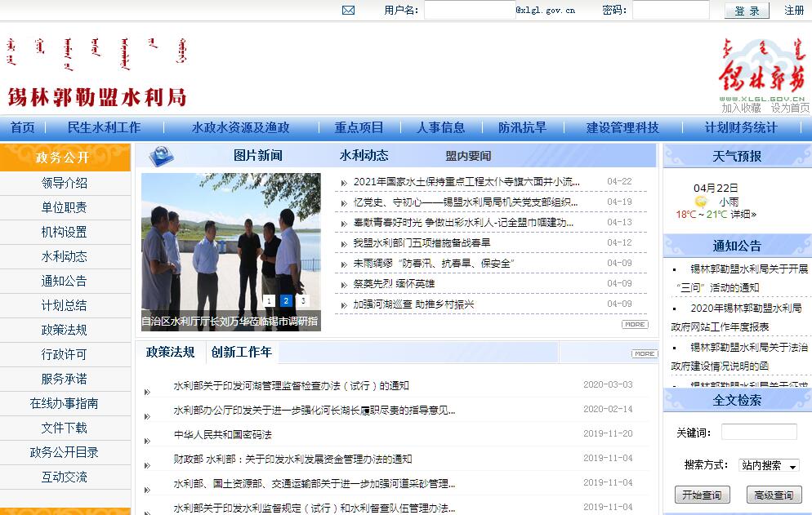Switch to the 创新工作年 tab
This screenshot has height=515, width=812.
coord(241,353)
